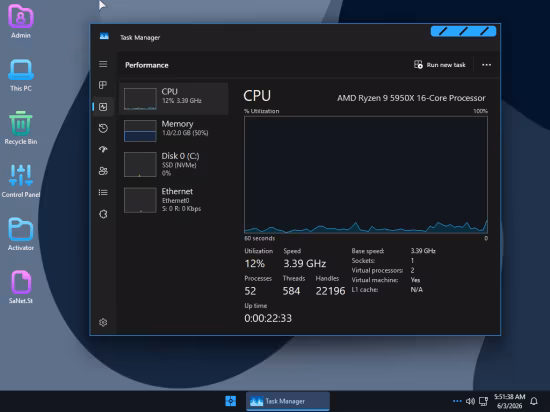
Task: Click the Task Manager title bar icon
Action: 104,36
